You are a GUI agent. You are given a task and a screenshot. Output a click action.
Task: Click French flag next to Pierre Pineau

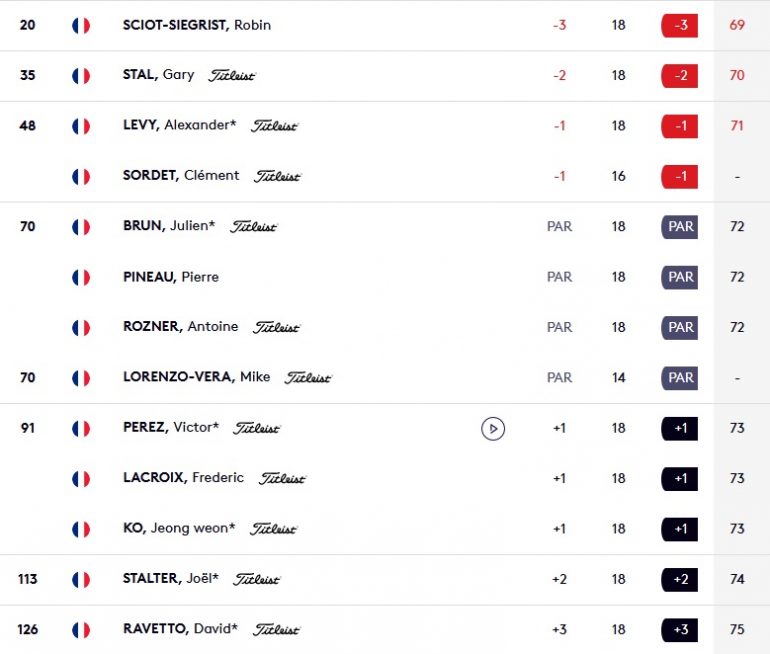[x=81, y=277]
